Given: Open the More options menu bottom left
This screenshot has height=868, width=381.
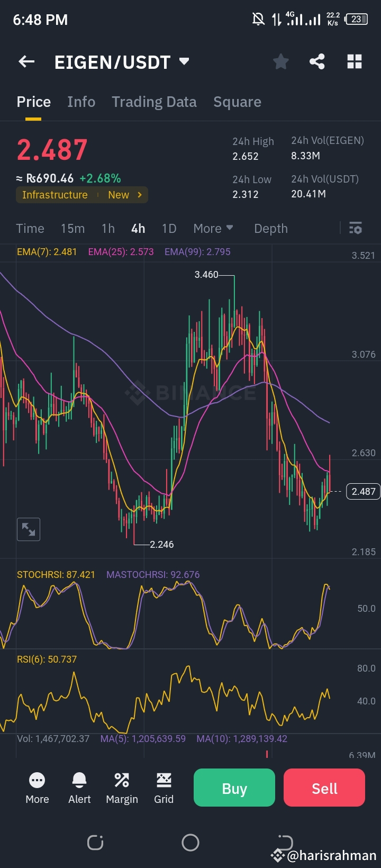Looking at the screenshot, I should pyautogui.click(x=37, y=788).
